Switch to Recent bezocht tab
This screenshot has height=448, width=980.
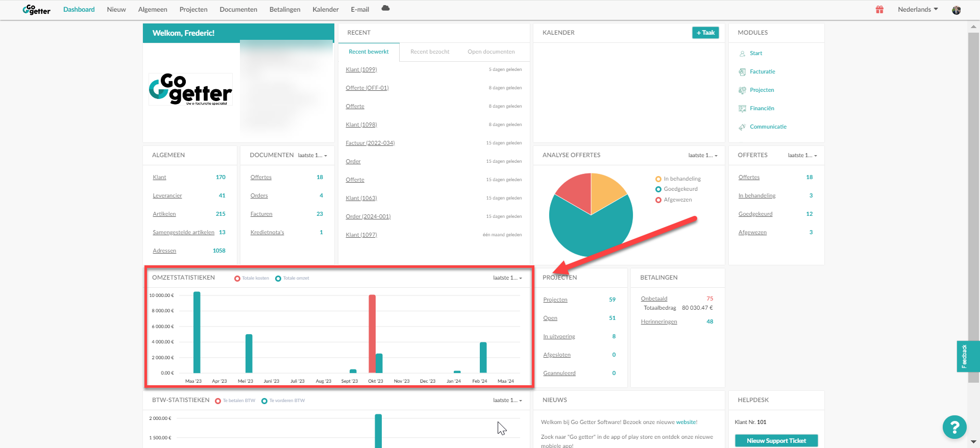coord(430,52)
